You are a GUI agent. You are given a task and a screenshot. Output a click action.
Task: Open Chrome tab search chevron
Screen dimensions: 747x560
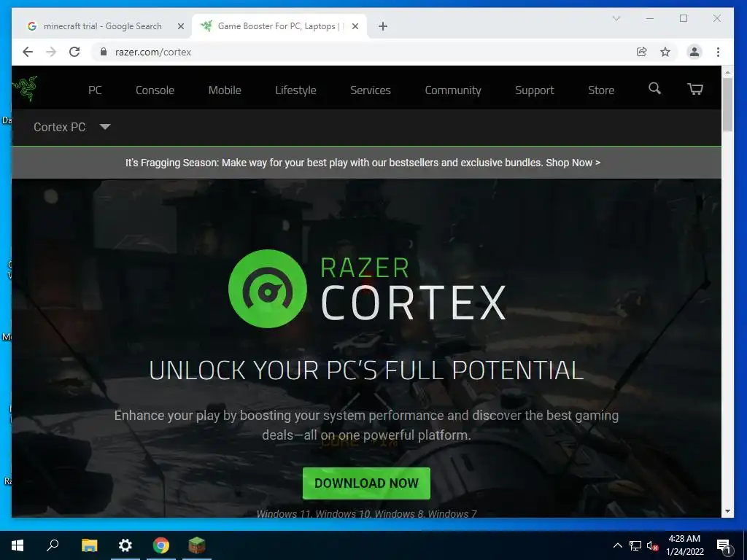616,18
